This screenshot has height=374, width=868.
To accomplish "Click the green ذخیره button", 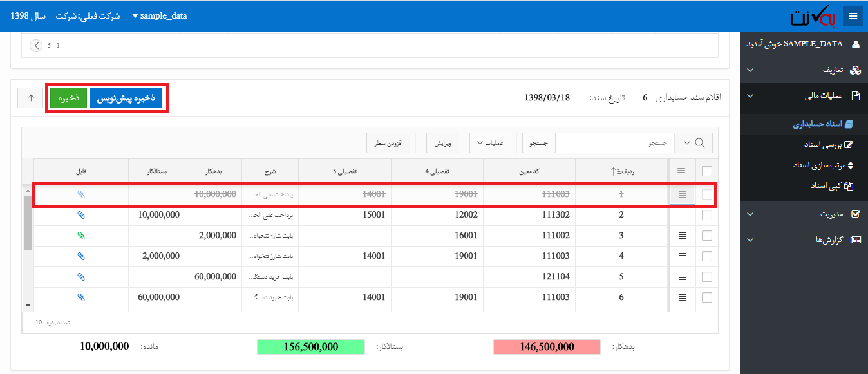I will 69,98.
